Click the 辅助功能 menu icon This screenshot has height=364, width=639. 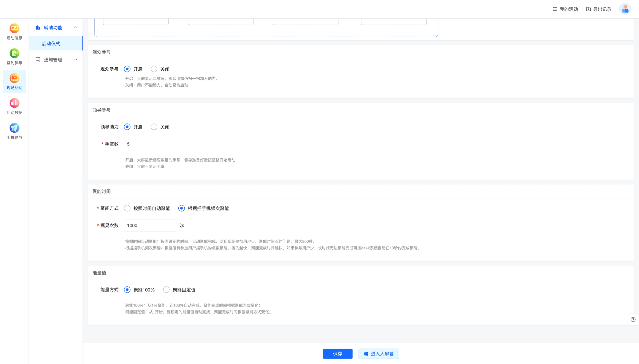[x=38, y=28]
